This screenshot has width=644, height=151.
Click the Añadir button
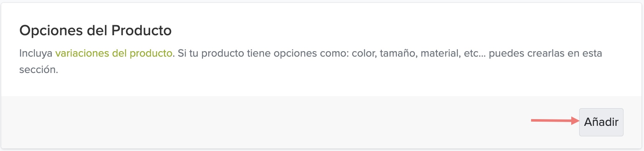click(601, 122)
